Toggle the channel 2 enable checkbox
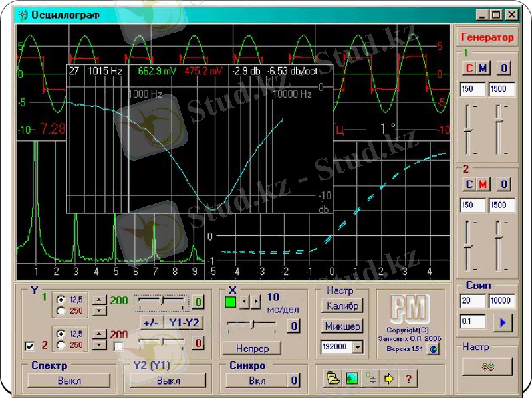This screenshot has height=398, width=532. click(29, 346)
